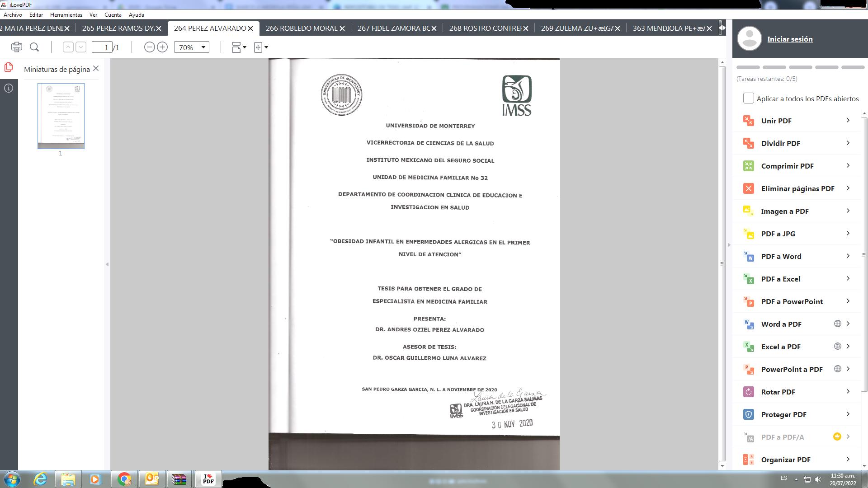
Task: Switch to tab 266 ROBLEDO MORAL
Action: pos(301,28)
